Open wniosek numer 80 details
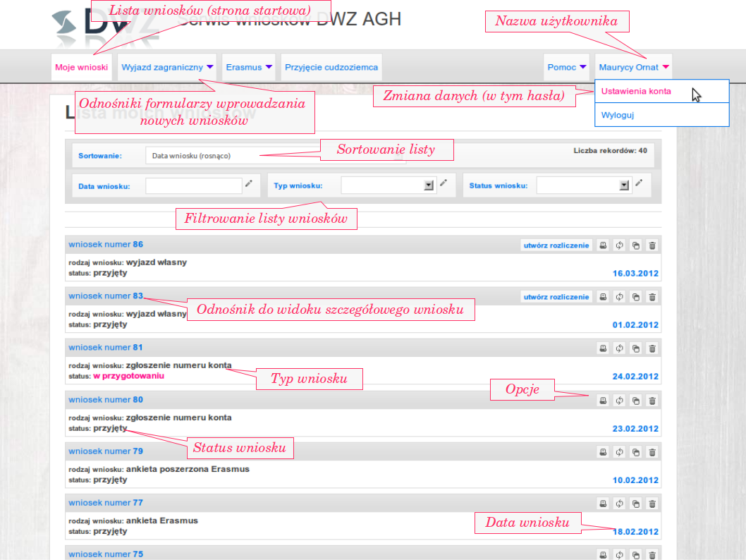Viewport: 746px width, 560px height. click(106, 400)
